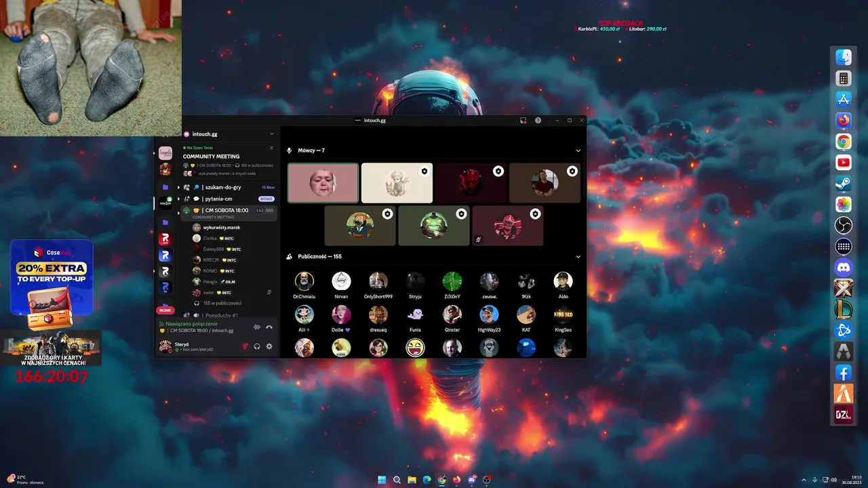This screenshot has height=488, width=868.
Task: Show hidden icons in the system tray
Action: tap(804, 479)
